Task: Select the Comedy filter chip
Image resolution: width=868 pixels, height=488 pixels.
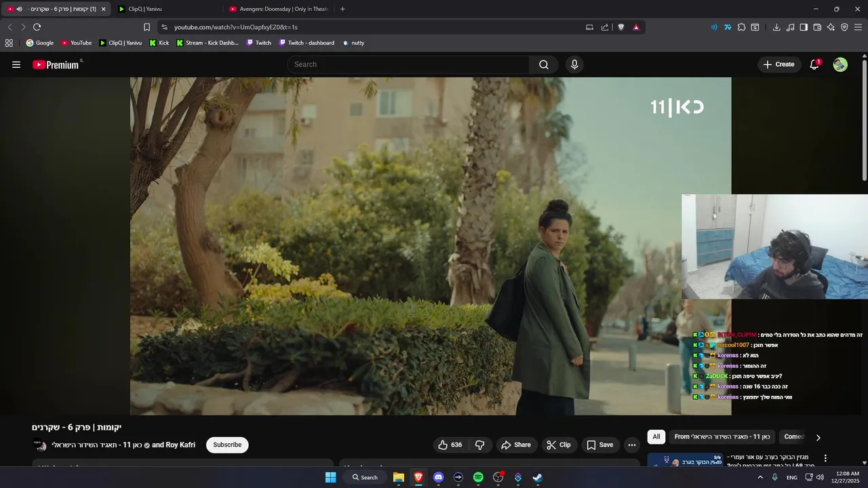Action: coord(794,436)
